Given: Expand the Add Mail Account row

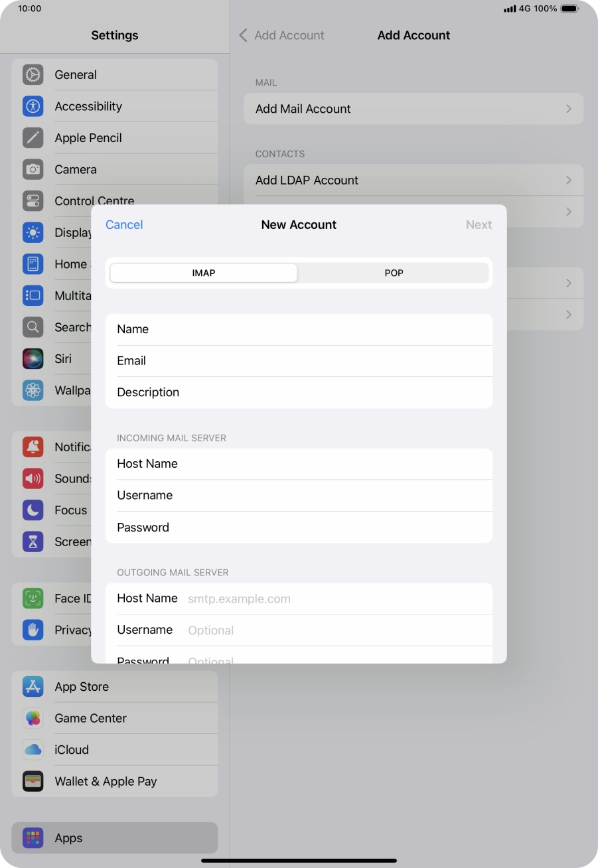Looking at the screenshot, I should tap(413, 109).
